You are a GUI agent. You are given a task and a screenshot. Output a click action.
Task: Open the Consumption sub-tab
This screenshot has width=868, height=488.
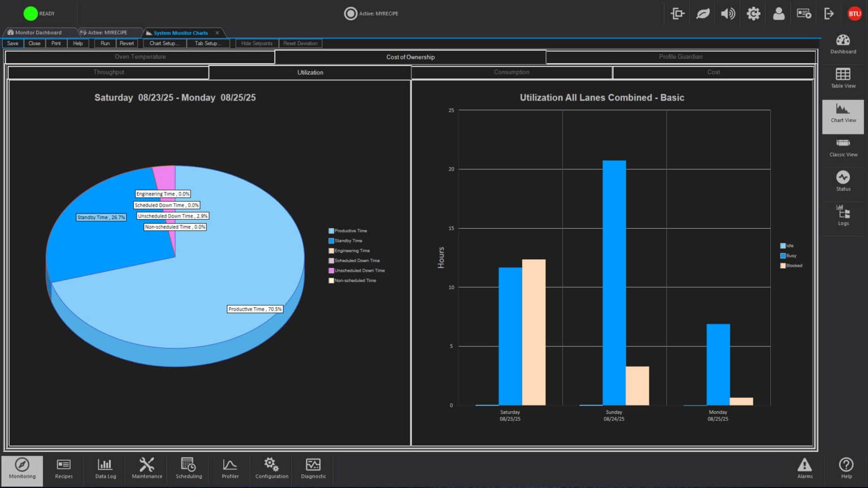tap(511, 72)
